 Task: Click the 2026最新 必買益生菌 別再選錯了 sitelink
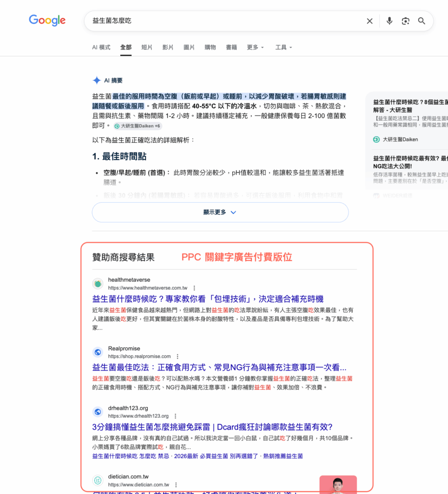(216, 456)
